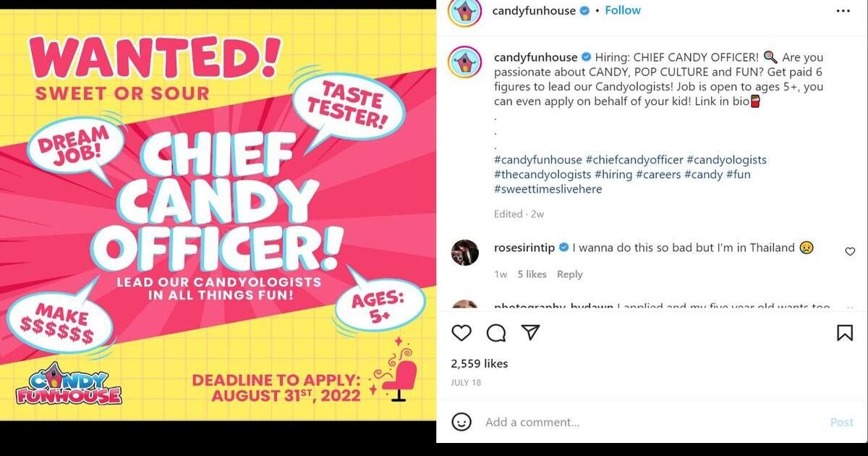This screenshot has width=868, height=456.
Task: Click the verified badge next to candyfunhouse
Action: click(x=583, y=10)
